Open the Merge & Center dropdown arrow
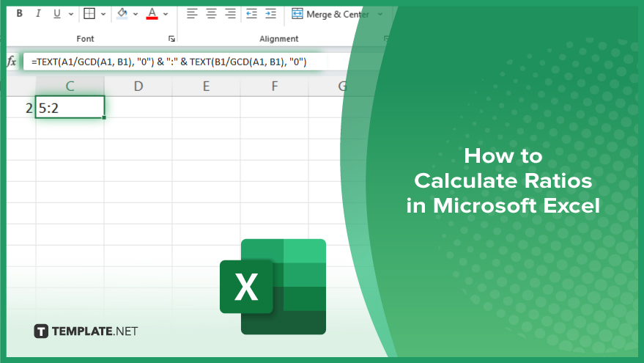Screen dimensions: 644x363 (x=380, y=14)
